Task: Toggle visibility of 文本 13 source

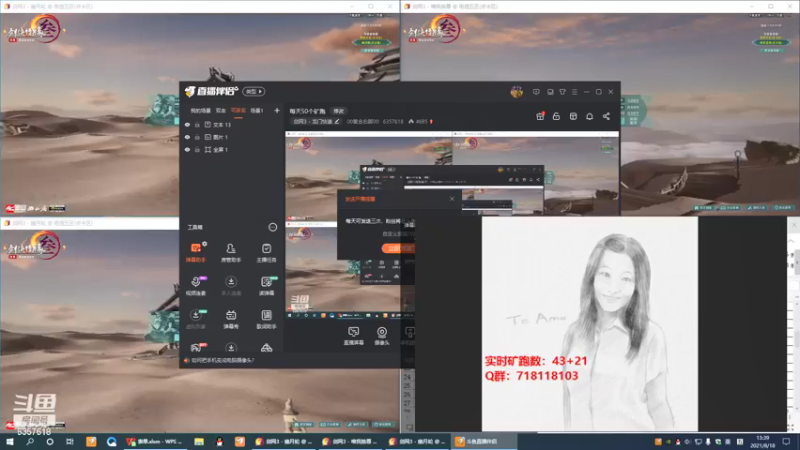Action: pos(187,124)
